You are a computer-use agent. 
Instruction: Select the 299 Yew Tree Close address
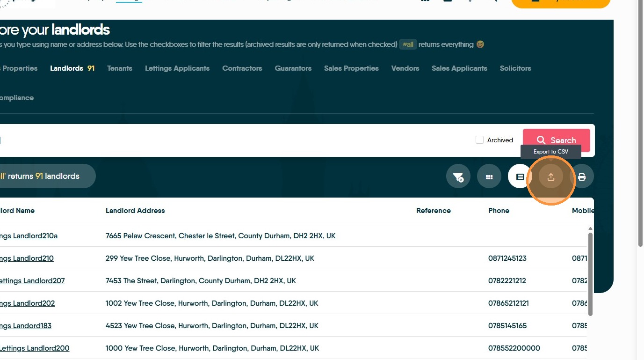click(210, 258)
